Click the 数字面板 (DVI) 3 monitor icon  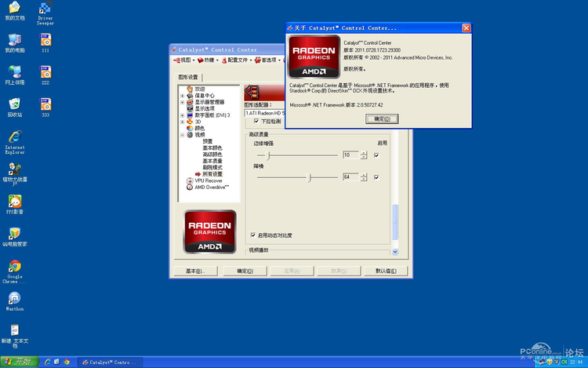point(190,115)
